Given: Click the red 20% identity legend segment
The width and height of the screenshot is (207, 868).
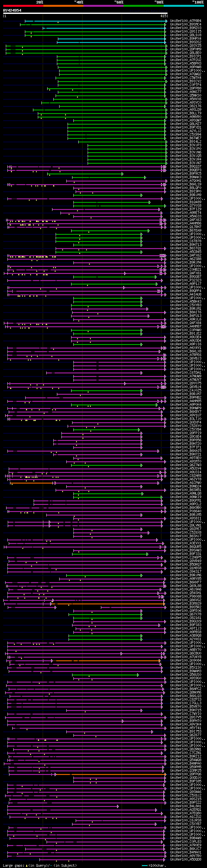Looking at the screenshot, I should click(x=23, y=6).
